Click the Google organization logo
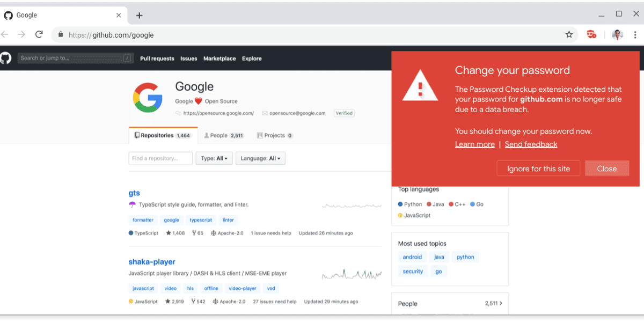 tap(148, 97)
